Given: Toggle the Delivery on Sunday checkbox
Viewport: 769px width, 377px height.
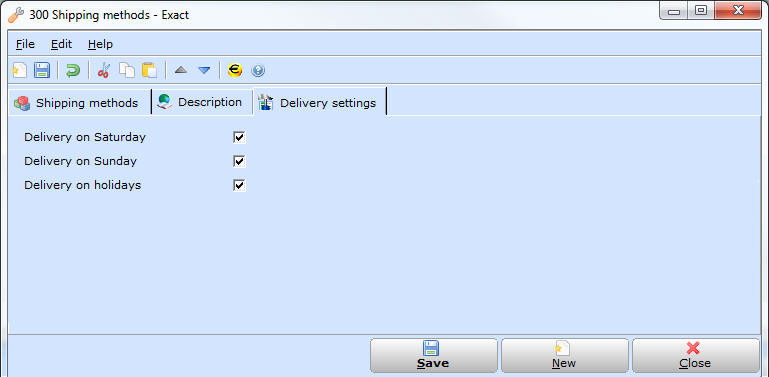Looking at the screenshot, I should click(239, 161).
